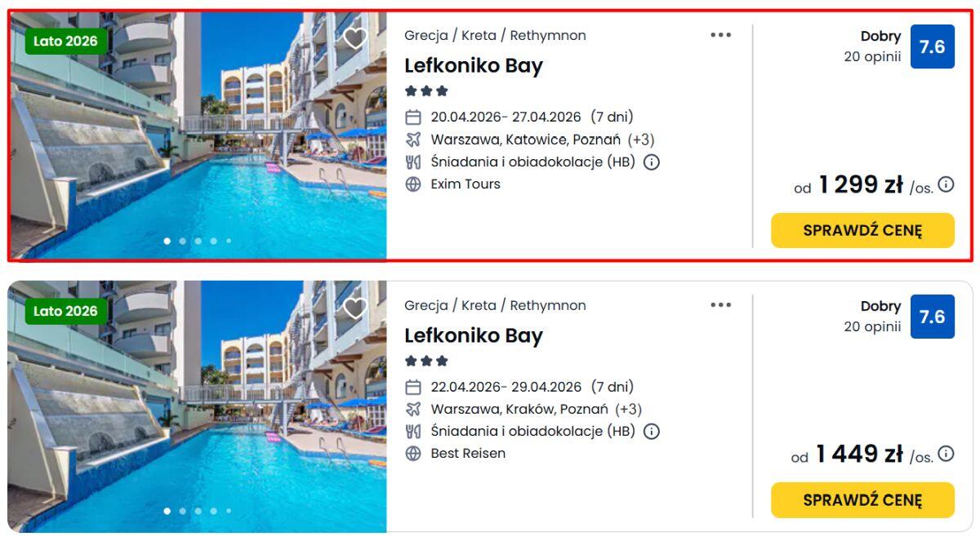This screenshot has width=980, height=541.
Task: Favorite the first Lefkoniko Bay offer (heart)
Action: [354, 38]
